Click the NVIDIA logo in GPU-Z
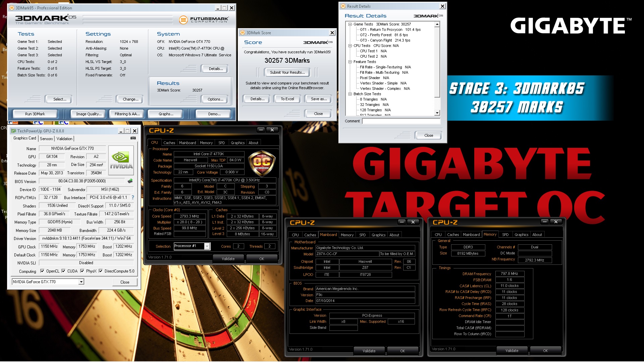Image resolution: width=644 pixels, height=362 pixels. pyautogui.click(x=121, y=160)
